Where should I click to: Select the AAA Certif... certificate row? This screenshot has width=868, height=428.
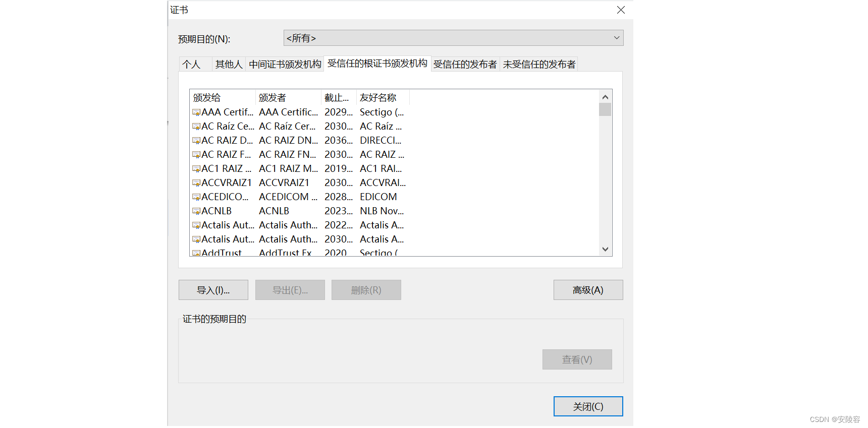pyautogui.click(x=300, y=112)
